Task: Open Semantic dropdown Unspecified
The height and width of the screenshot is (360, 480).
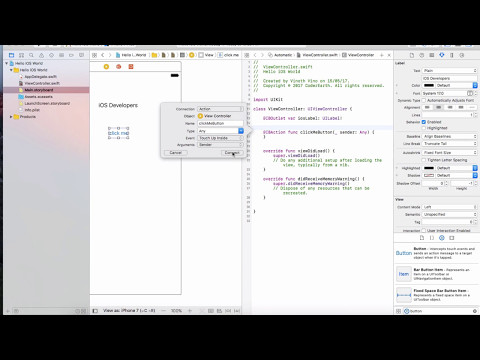Action: pos(450,214)
